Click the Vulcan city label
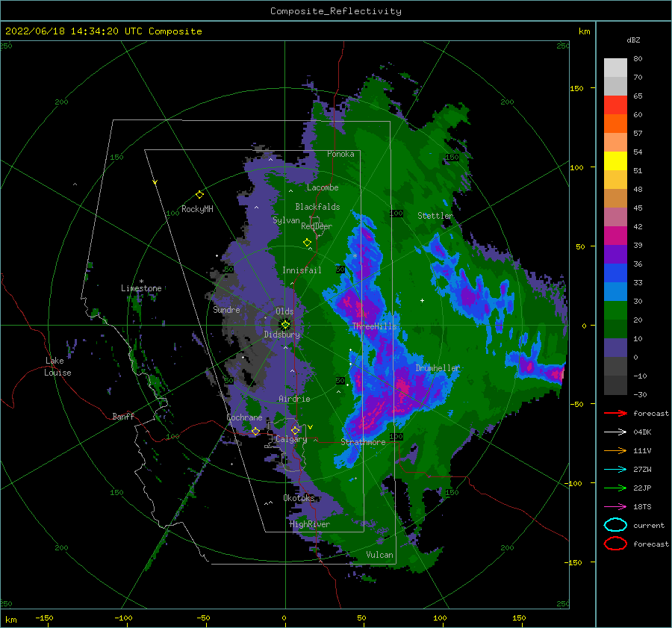 pyautogui.click(x=379, y=555)
